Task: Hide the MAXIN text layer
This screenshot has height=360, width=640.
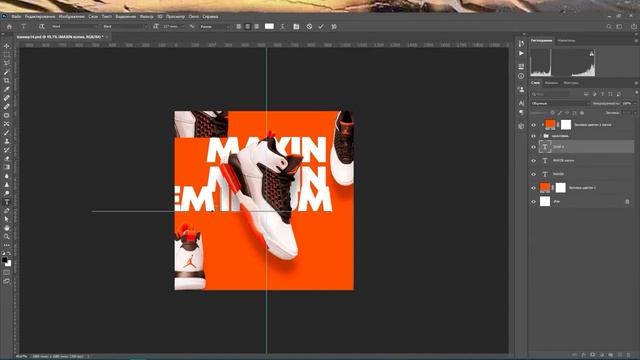Action: click(533, 174)
